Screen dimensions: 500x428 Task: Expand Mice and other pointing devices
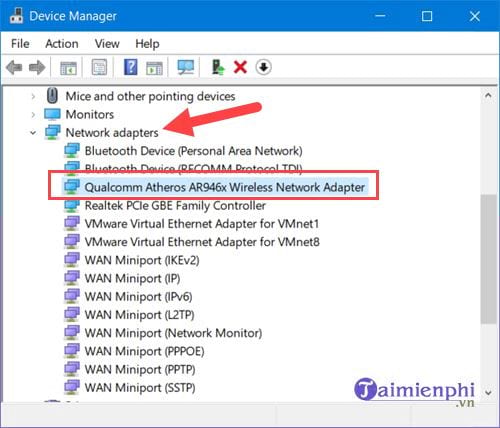33,96
